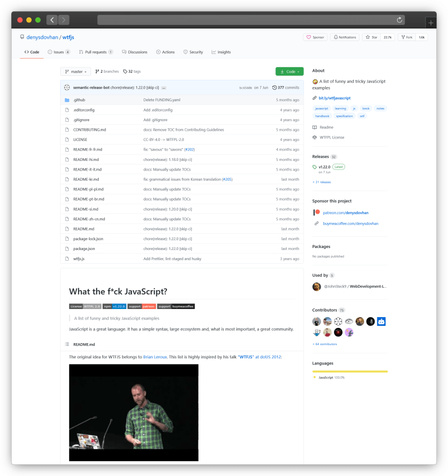Open pull request #205 link
This screenshot has height=476, width=448.
[228, 179]
